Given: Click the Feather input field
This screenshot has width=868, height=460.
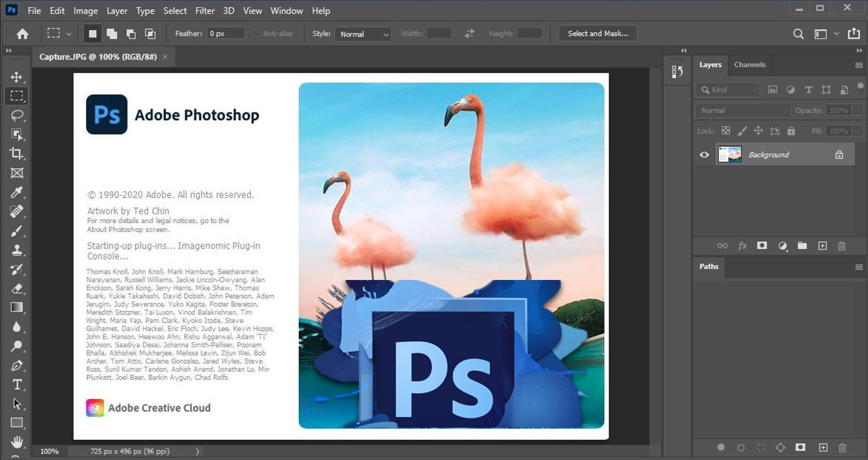Looking at the screenshot, I should pyautogui.click(x=226, y=33).
